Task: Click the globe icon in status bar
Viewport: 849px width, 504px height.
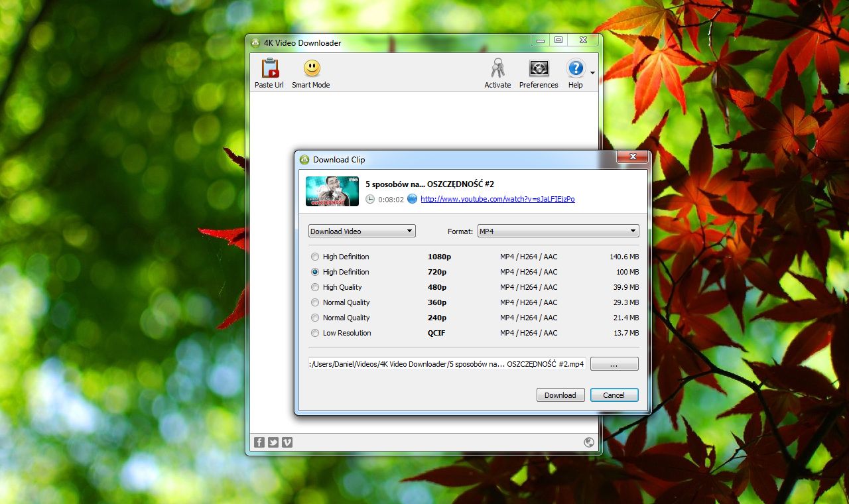Action: [589, 442]
